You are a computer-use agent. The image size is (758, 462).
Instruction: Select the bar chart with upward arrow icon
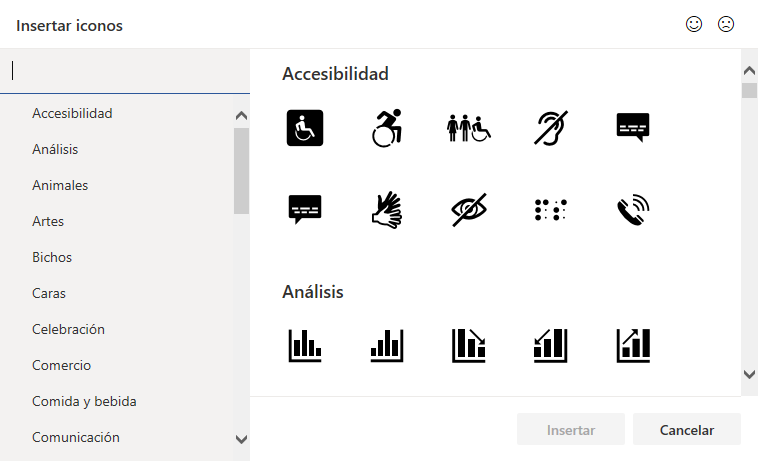[632, 345]
